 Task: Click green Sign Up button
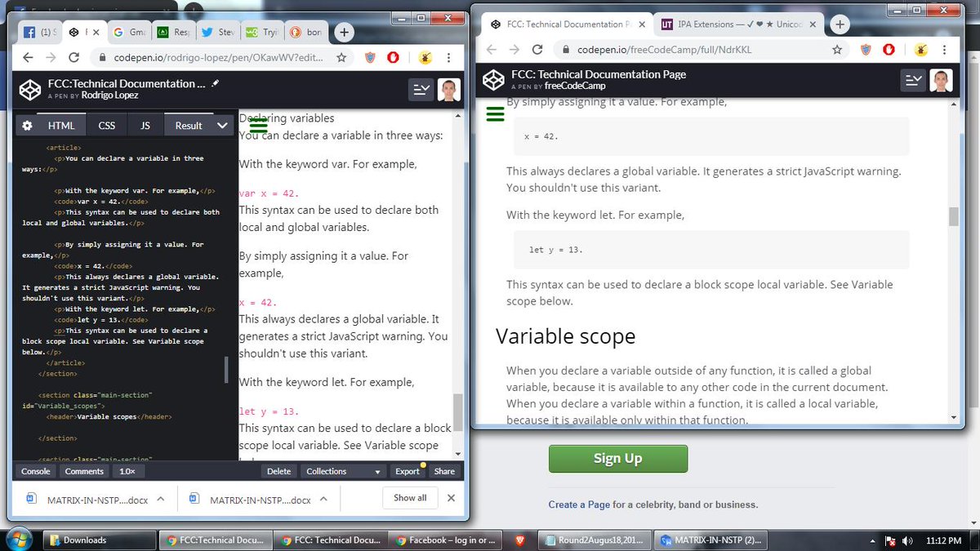(x=617, y=458)
